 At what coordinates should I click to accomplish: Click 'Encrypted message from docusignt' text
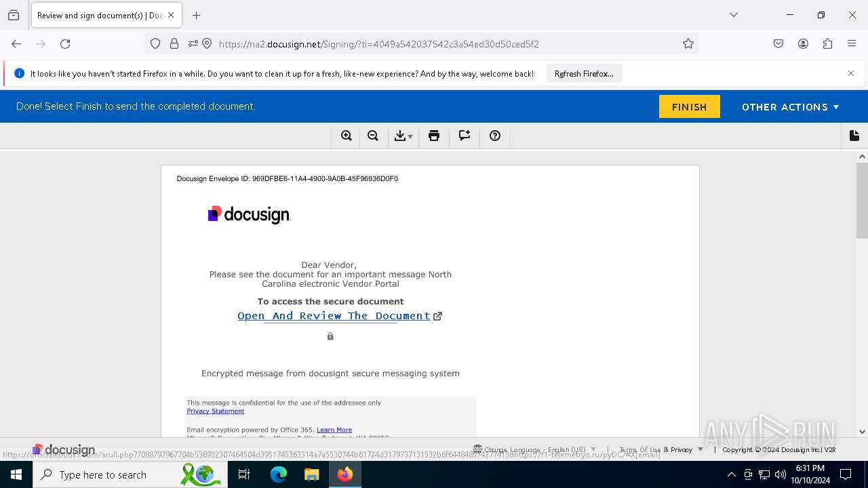(x=330, y=373)
